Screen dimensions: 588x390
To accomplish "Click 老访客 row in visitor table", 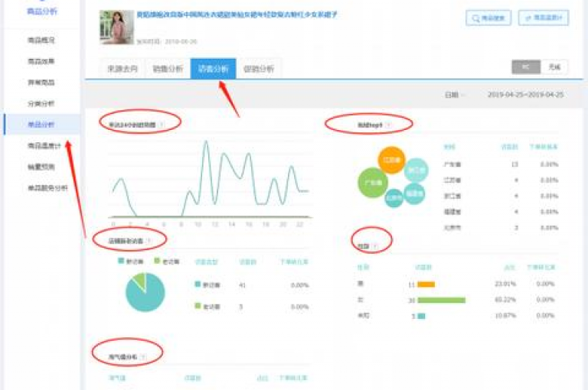I will click(x=251, y=307).
